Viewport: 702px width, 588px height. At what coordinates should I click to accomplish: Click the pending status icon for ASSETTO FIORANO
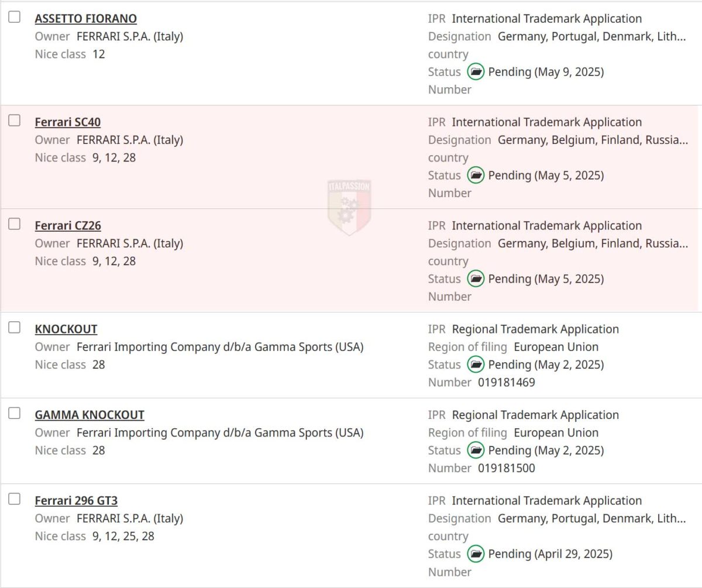[476, 72]
